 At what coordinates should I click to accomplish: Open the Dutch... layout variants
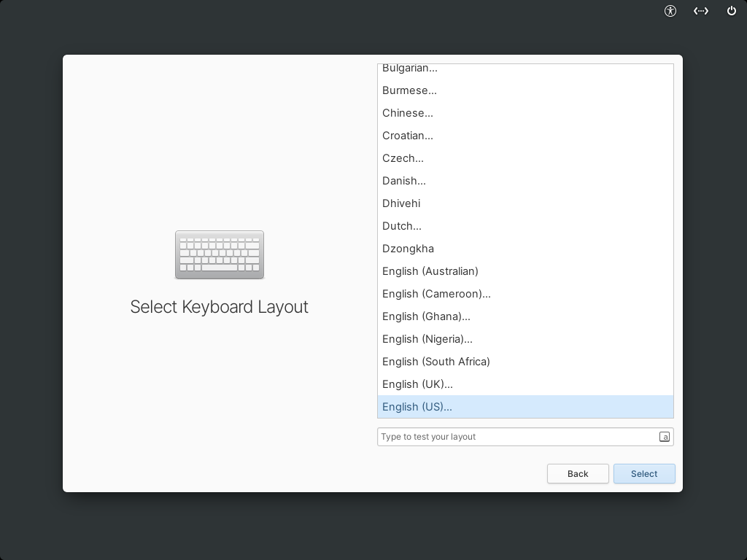click(x=525, y=226)
